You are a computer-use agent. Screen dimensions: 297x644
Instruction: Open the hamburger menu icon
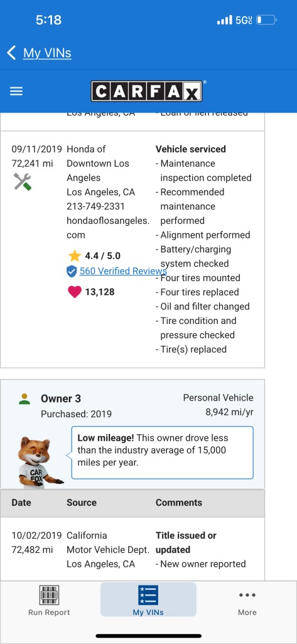tap(16, 91)
